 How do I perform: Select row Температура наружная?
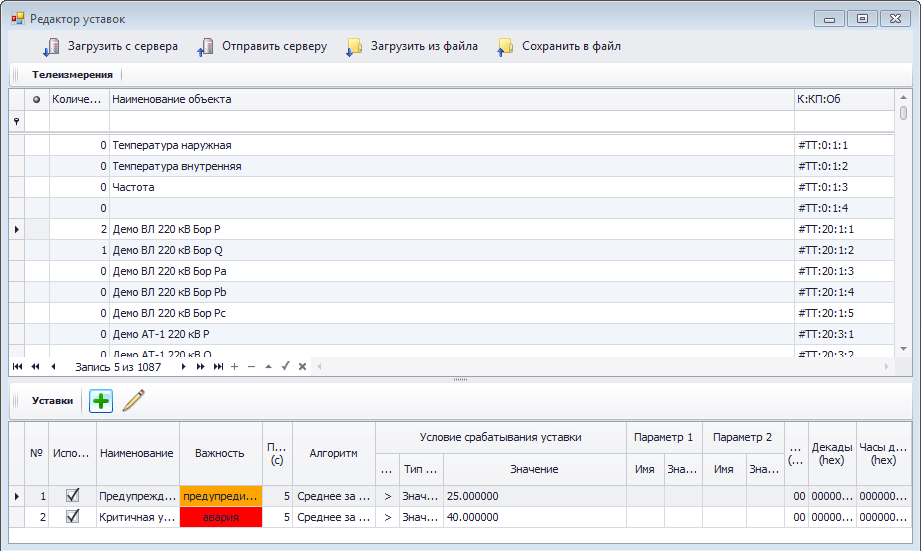(450, 146)
